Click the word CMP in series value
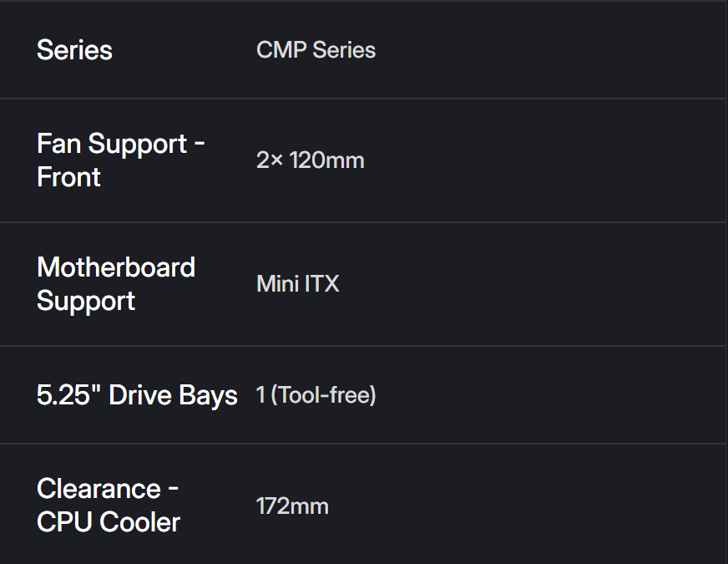The width and height of the screenshot is (728, 564). tap(281, 50)
